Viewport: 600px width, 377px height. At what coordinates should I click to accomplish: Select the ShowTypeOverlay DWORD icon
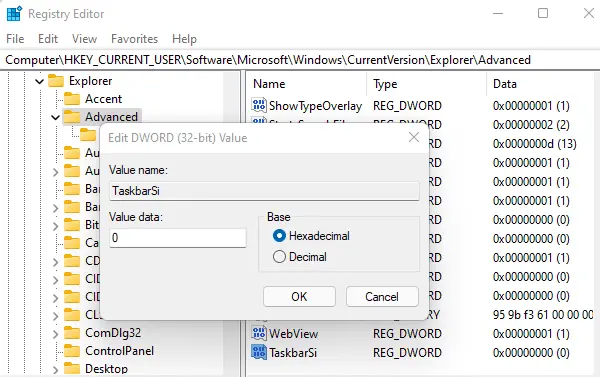click(259, 105)
